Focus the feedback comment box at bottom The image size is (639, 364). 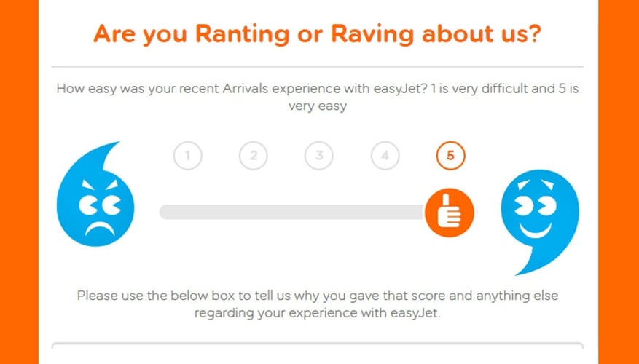coord(318,353)
